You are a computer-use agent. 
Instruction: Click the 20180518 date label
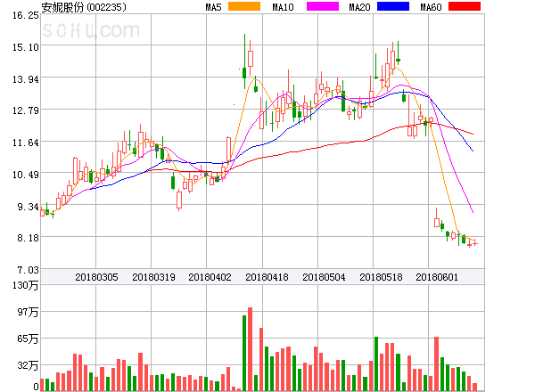pyautogui.click(x=381, y=277)
